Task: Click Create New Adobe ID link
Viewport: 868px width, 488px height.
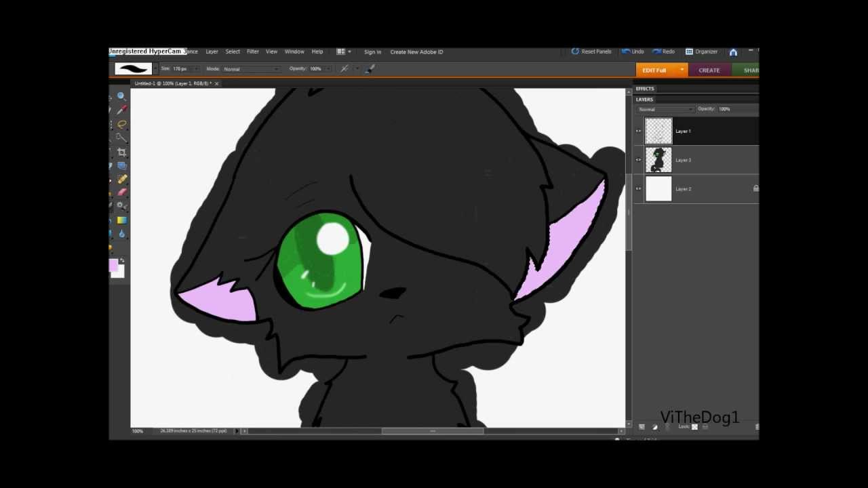Action: (x=416, y=52)
